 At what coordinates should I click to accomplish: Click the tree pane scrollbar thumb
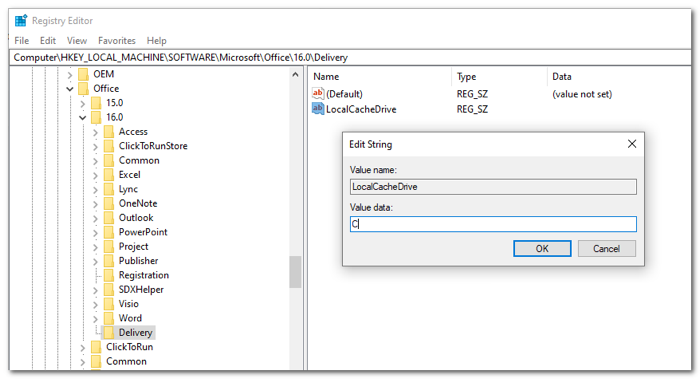tap(295, 272)
